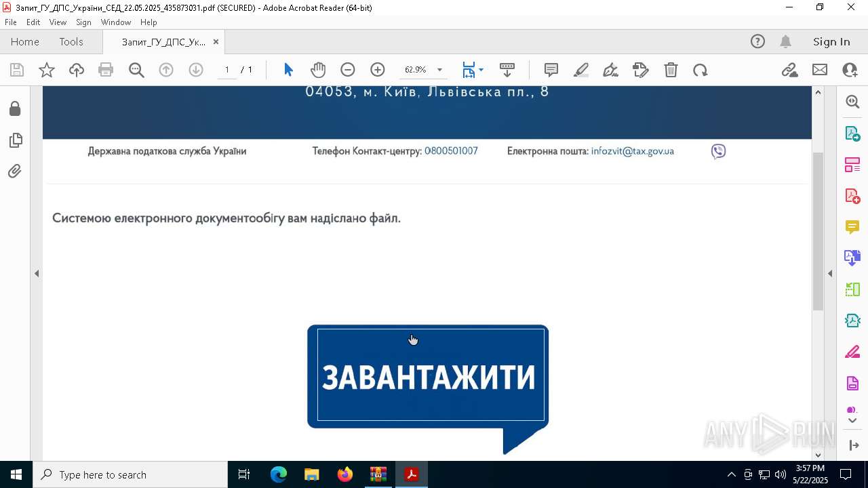
Task: Send file by email envelope icon
Action: 820,70
